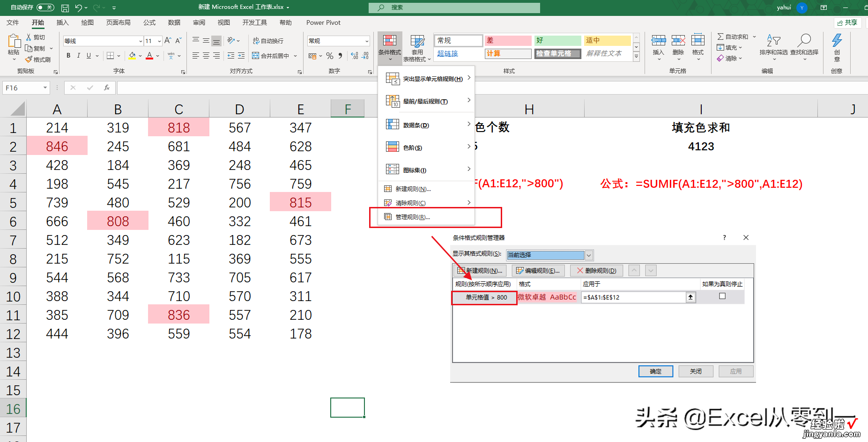Open the Power Pivot tab
This screenshot has height=442, width=868.
(323, 22)
